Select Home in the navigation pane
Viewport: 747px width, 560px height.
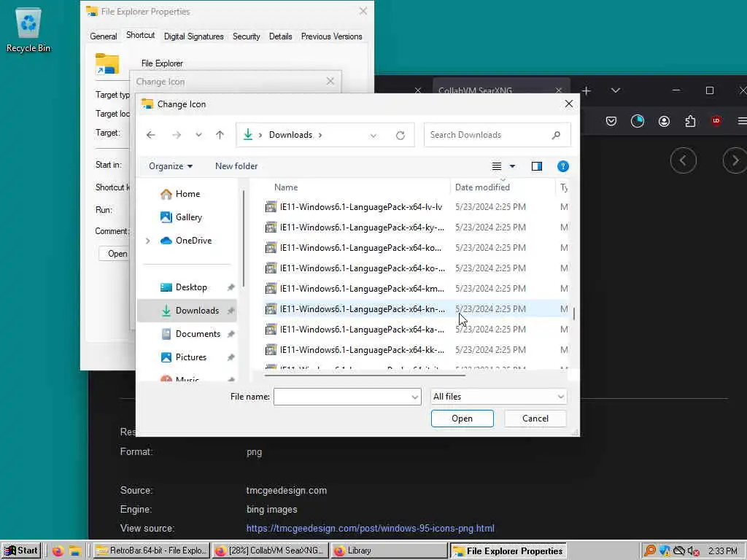(187, 194)
